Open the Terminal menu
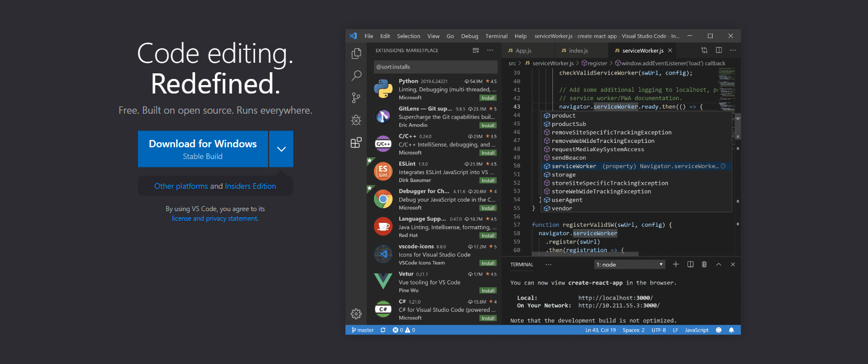This screenshot has width=868, height=364. [x=496, y=36]
